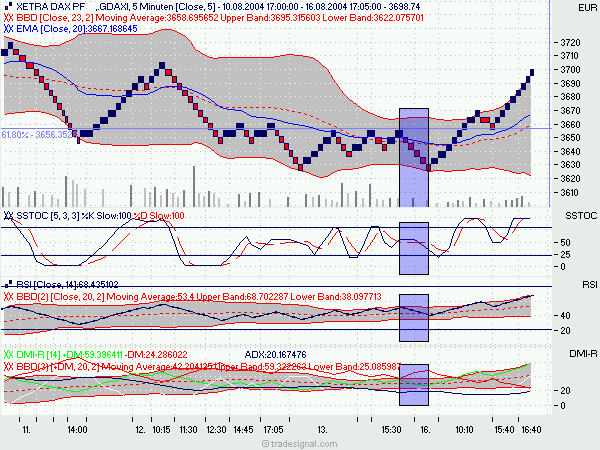Screen dimensions: 600x450
Task: Click the 17:05 time axis label
Action: [x=273, y=430]
